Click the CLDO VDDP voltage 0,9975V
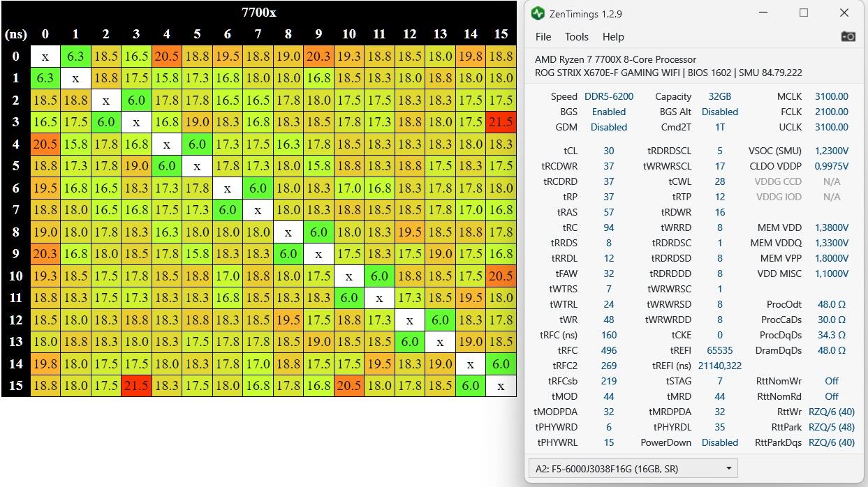The width and height of the screenshot is (868, 487). [832, 166]
